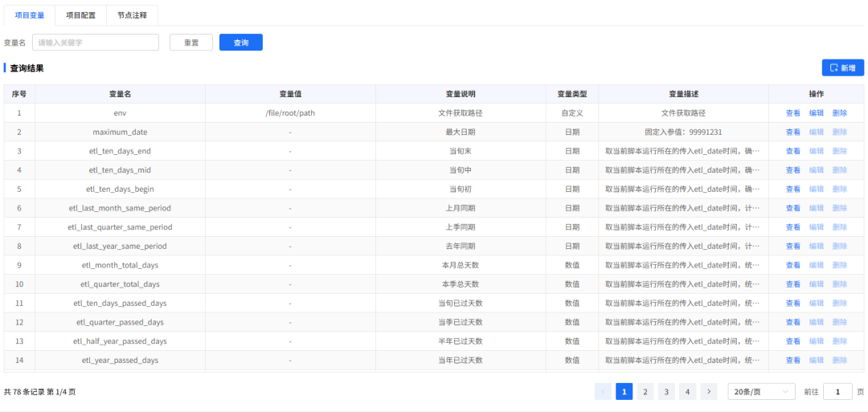Click the 当旬中 description cell
The width and height of the screenshot is (868, 412).
click(x=461, y=169)
